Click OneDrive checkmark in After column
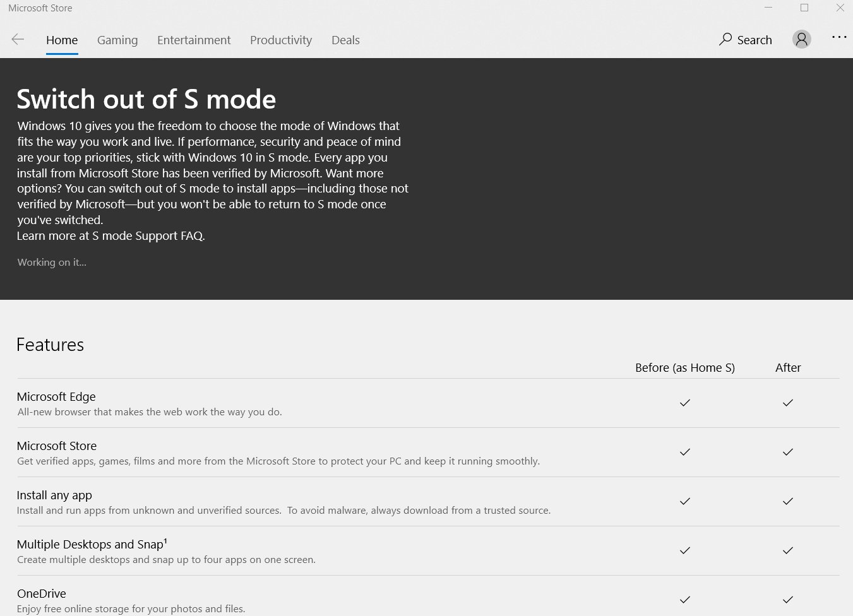853x616 pixels. pyautogui.click(x=788, y=600)
